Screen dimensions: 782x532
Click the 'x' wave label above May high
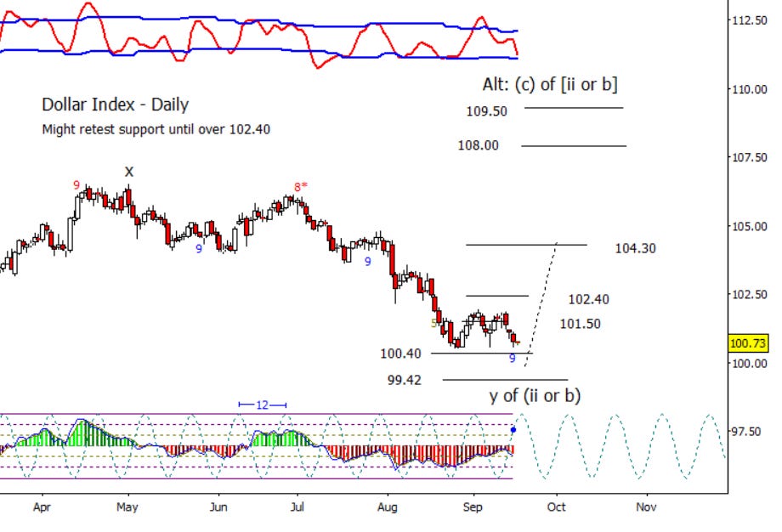129,172
